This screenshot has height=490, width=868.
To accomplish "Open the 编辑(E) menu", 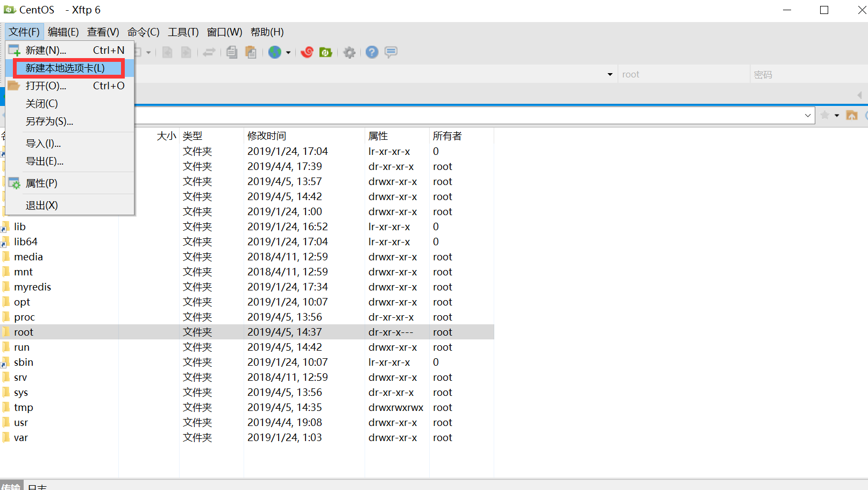I will tap(63, 32).
